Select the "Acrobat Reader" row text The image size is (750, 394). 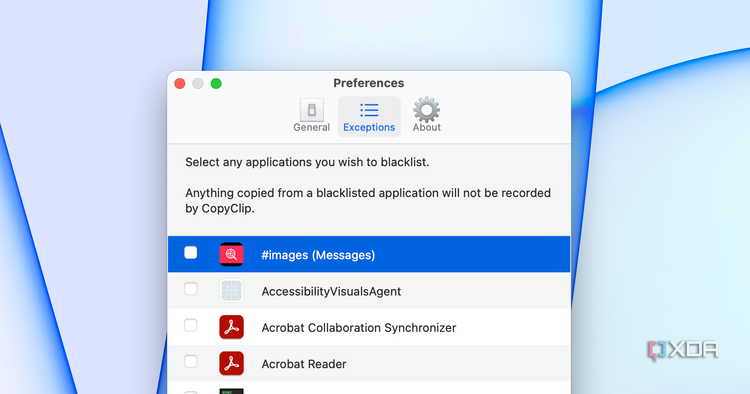pyautogui.click(x=304, y=364)
